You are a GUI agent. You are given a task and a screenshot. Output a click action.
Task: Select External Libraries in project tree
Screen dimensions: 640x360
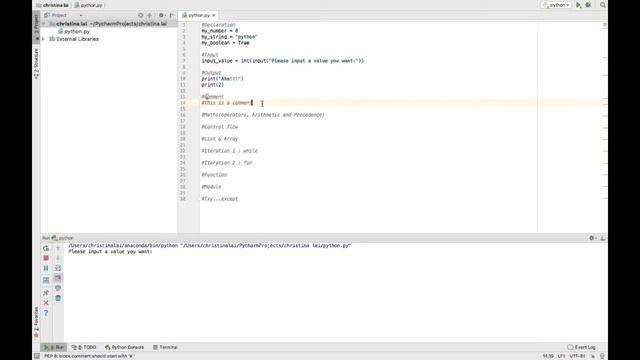click(77, 39)
